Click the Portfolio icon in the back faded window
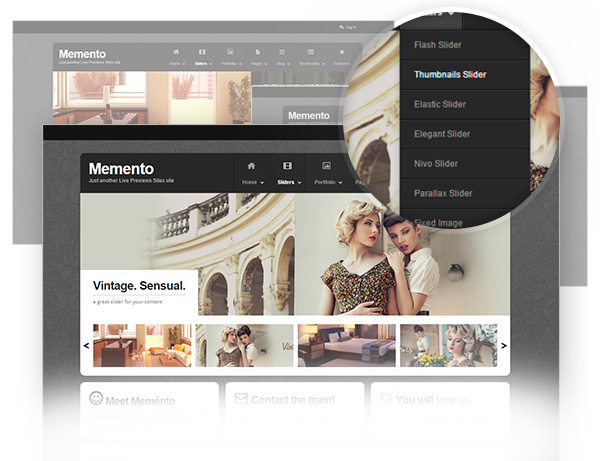Viewport: 600px width, 461px height. point(230,52)
